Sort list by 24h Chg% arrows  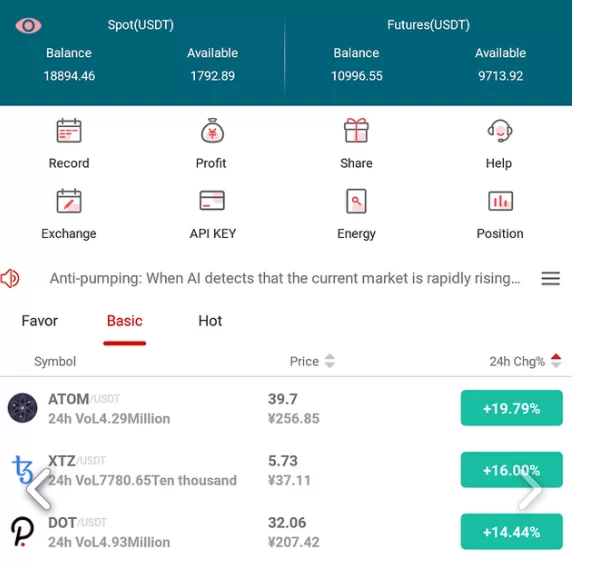pyautogui.click(x=556, y=361)
